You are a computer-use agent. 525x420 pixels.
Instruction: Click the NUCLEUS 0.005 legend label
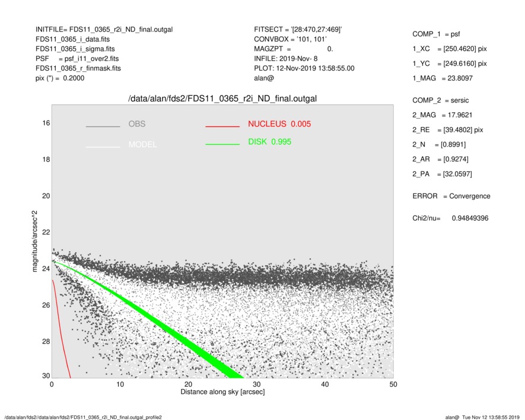pyautogui.click(x=279, y=124)
